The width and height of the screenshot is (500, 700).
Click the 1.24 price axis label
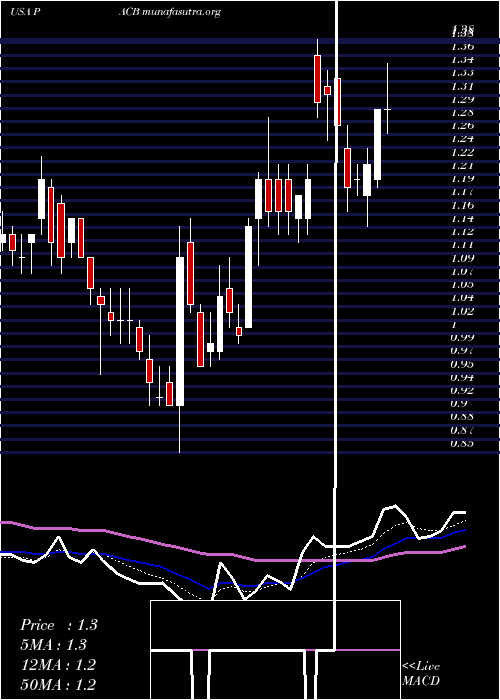click(x=462, y=139)
